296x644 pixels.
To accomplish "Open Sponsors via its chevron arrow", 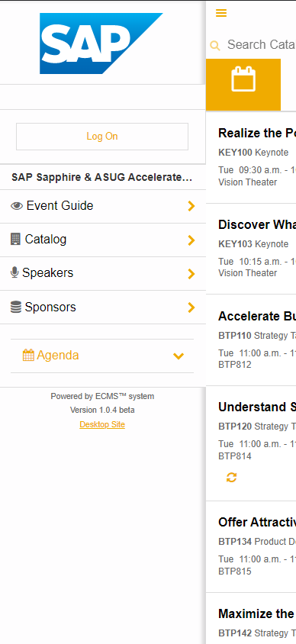I will tap(191, 308).
